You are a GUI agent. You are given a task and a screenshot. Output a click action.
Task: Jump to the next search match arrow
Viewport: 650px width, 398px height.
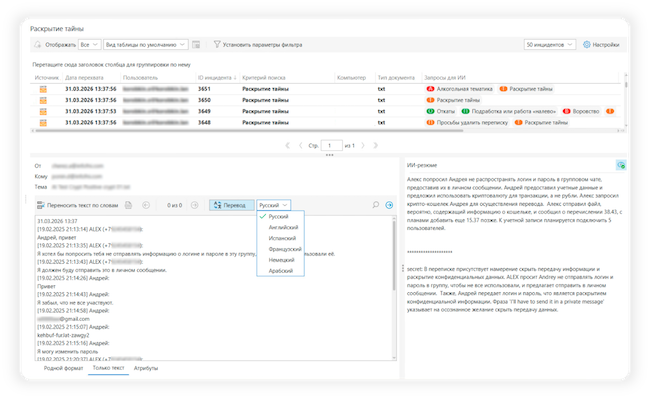[194, 205]
